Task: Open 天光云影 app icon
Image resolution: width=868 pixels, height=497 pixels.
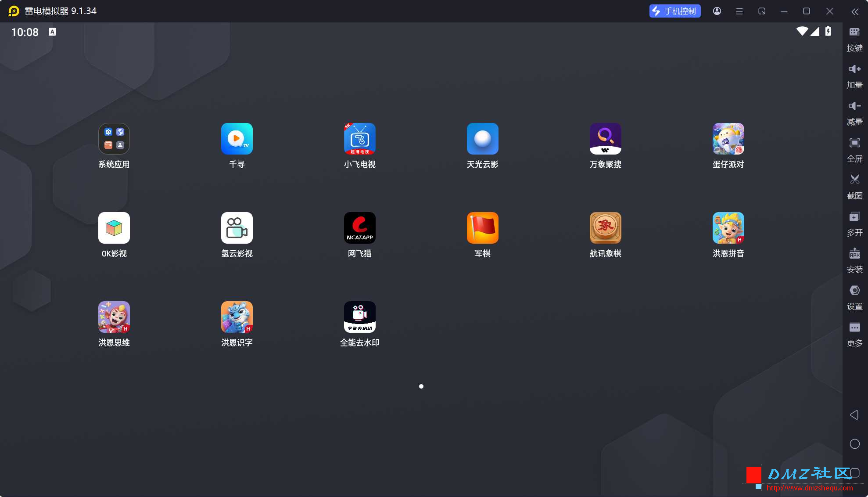Action: pyautogui.click(x=482, y=139)
